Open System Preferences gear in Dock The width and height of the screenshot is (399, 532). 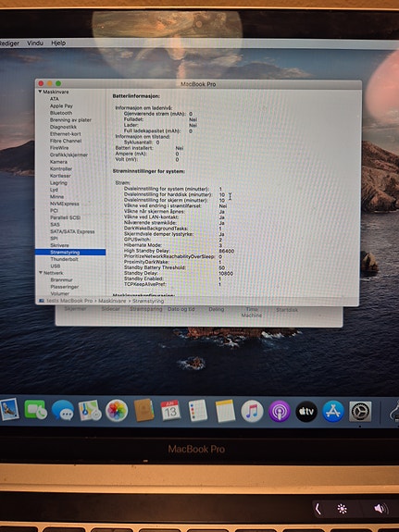[360, 412]
